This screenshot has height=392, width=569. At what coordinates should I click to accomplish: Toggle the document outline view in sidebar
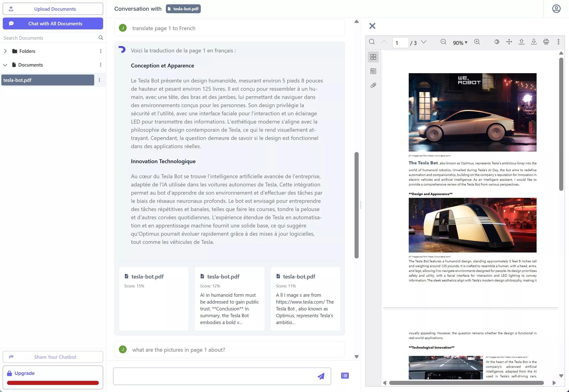click(x=373, y=71)
